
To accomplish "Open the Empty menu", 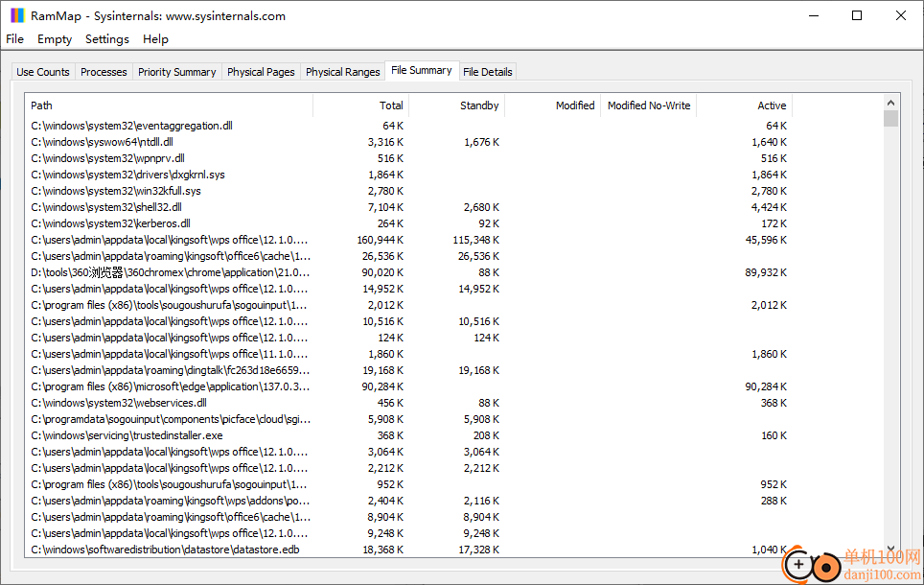I will click(55, 39).
